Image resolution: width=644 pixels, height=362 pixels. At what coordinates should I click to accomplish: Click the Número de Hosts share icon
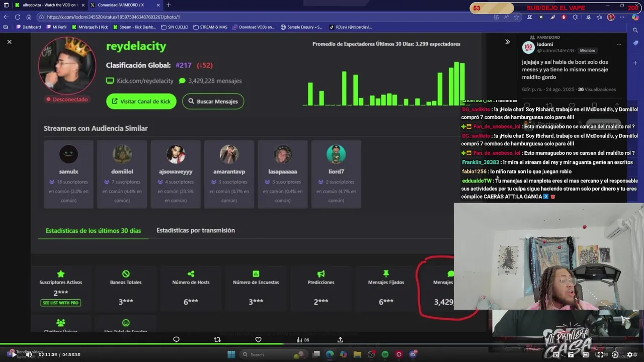click(x=191, y=274)
